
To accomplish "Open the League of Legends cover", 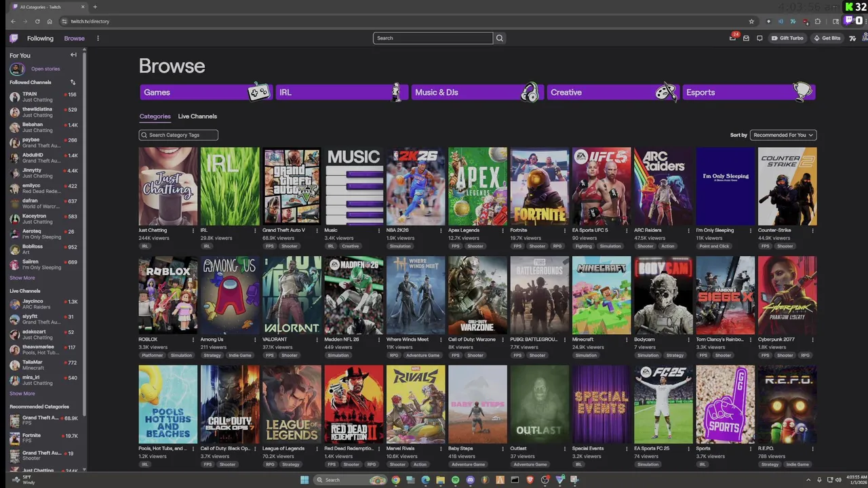I will click(x=292, y=405).
